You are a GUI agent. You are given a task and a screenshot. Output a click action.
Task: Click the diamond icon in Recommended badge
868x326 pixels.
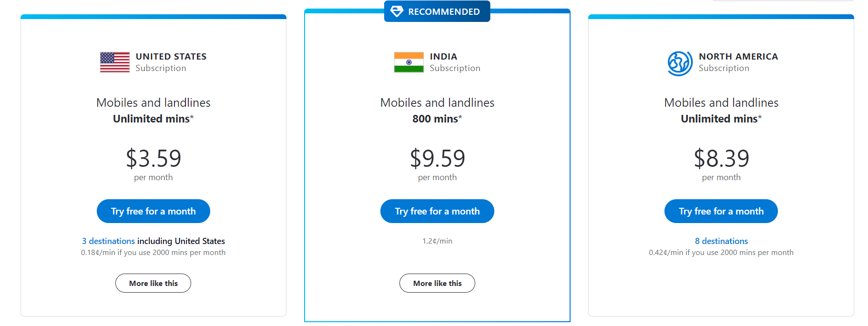click(397, 11)
